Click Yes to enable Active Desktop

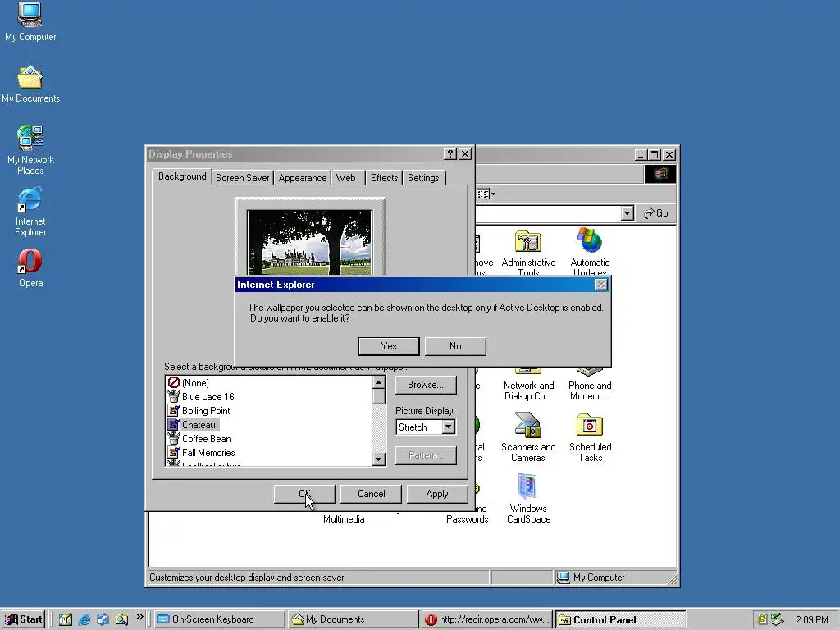tap(388, 346)
